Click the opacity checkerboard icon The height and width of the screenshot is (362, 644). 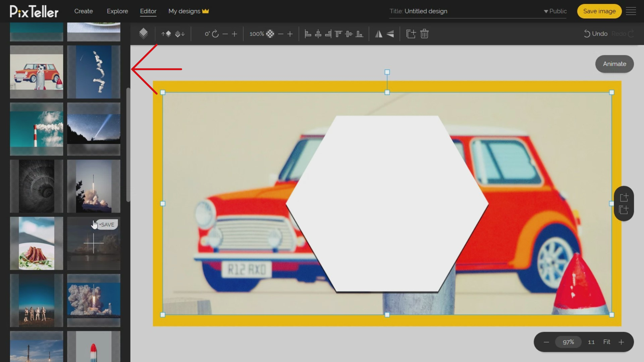click(270, 34)
